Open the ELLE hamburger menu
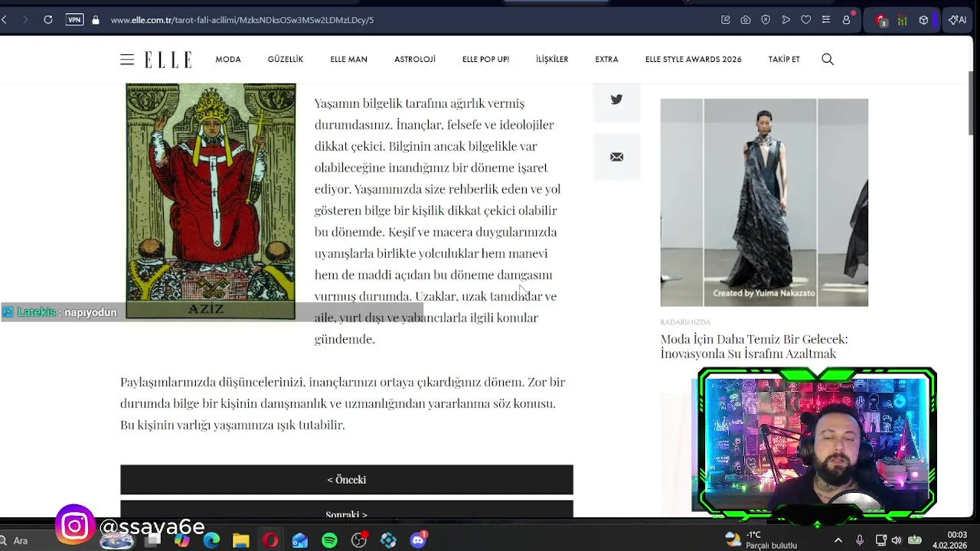The width and height of the screenshot is (980, 551). click(127, 59)
